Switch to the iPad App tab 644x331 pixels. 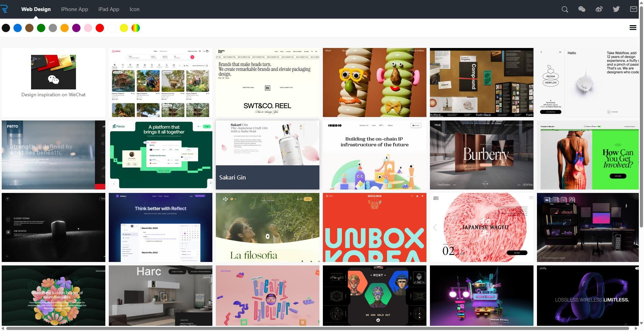click(x=109, y=9)
